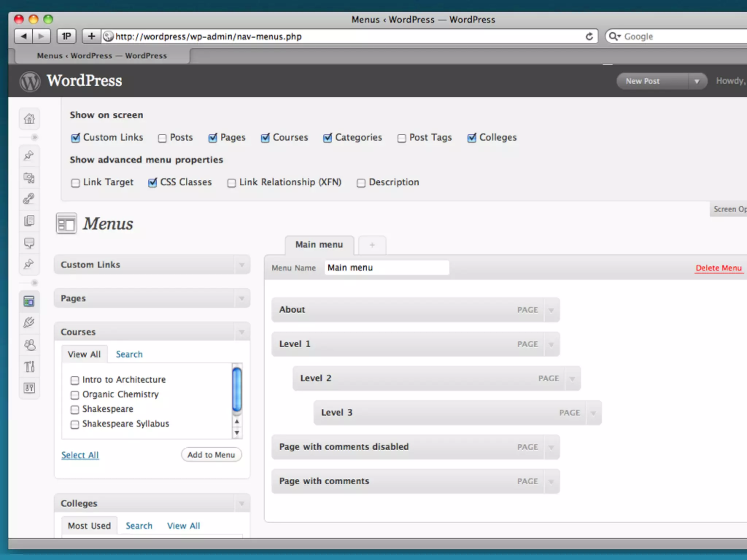Click the Links chain icon in sidebar
Image resolution: width=747 pixels, height=560 pixels.
(x=29, y=199)
